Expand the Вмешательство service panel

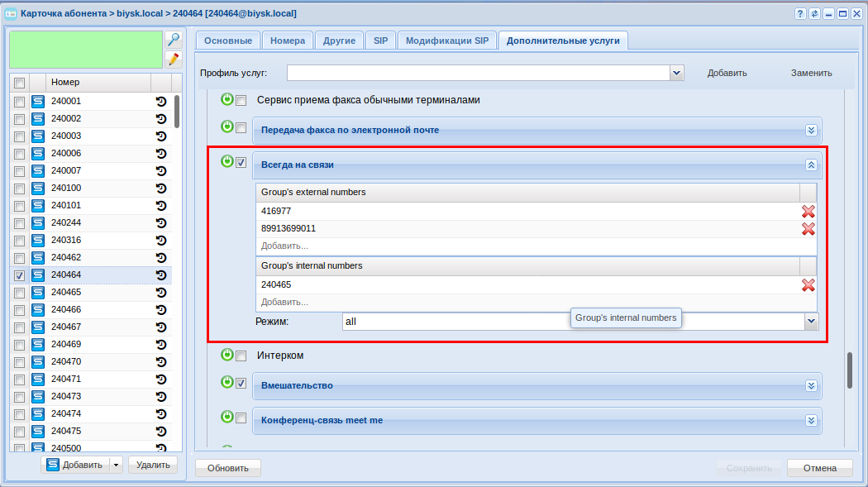point(811,385)
